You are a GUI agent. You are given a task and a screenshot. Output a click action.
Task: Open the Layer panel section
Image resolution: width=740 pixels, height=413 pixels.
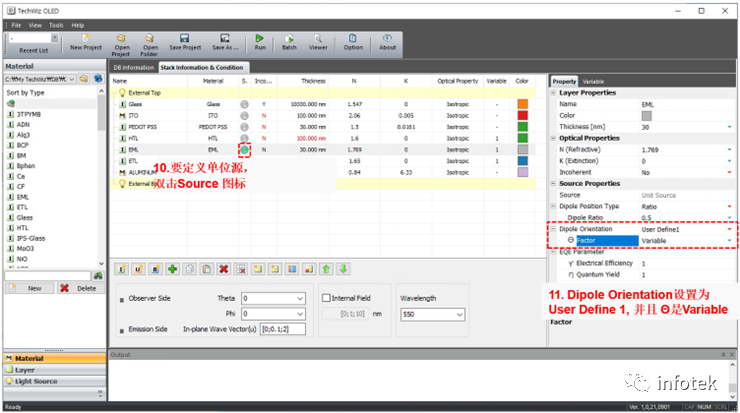point(54,370)
